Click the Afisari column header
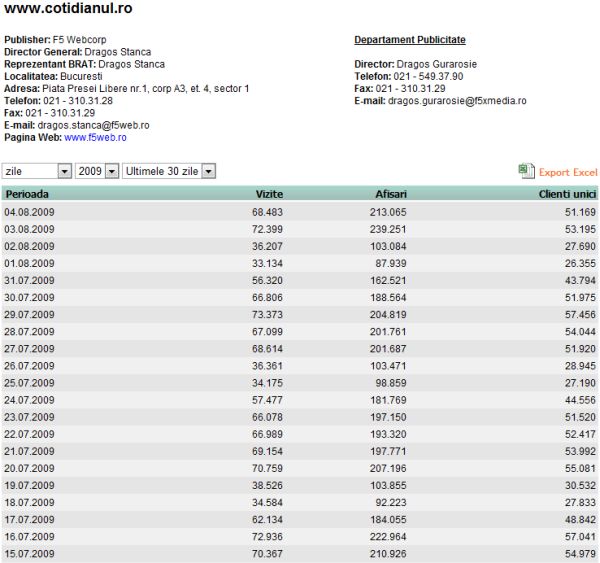The height and width of the screenshot is (563, 600). (391, 194)
